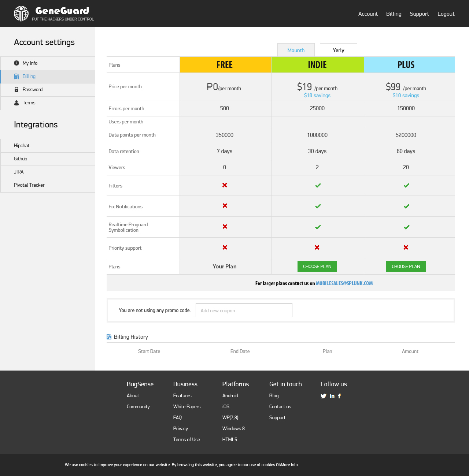Click the MOBILESALES@SPLUNK.COM email link
469x476 pixels.
(344, 283)
